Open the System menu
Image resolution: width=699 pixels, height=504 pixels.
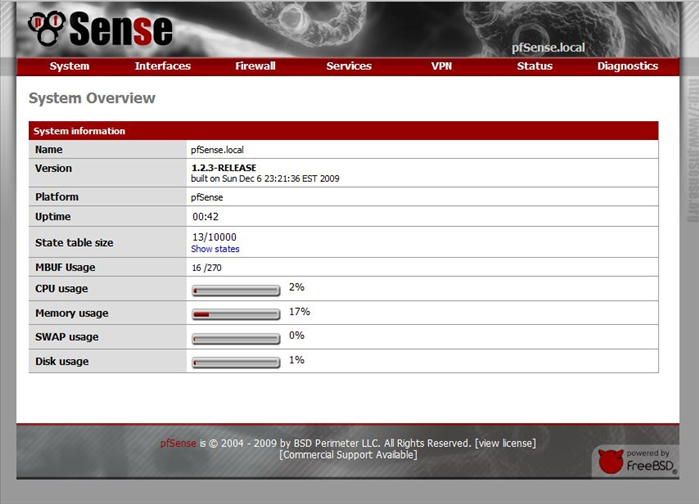tap(70, 66)
